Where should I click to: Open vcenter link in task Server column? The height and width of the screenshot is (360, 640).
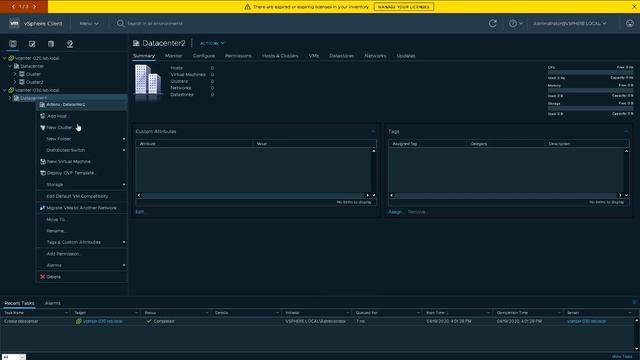[587, 321]
